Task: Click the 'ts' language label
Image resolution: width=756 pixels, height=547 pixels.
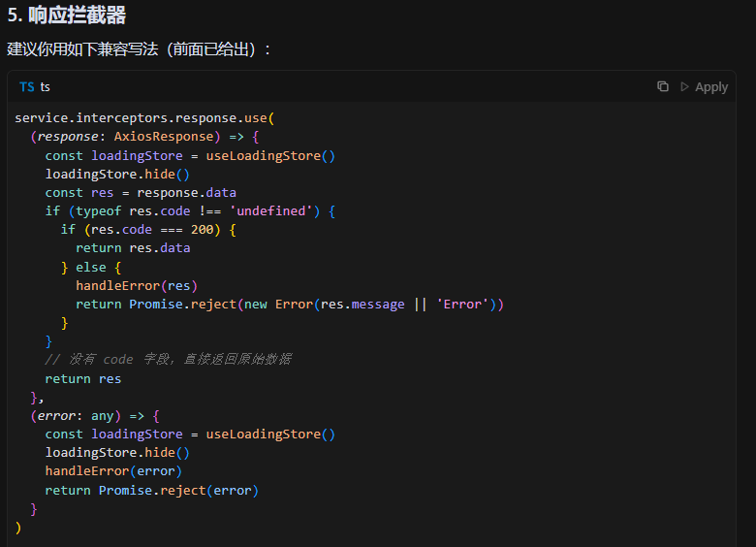Action: [x=46, y=87]
